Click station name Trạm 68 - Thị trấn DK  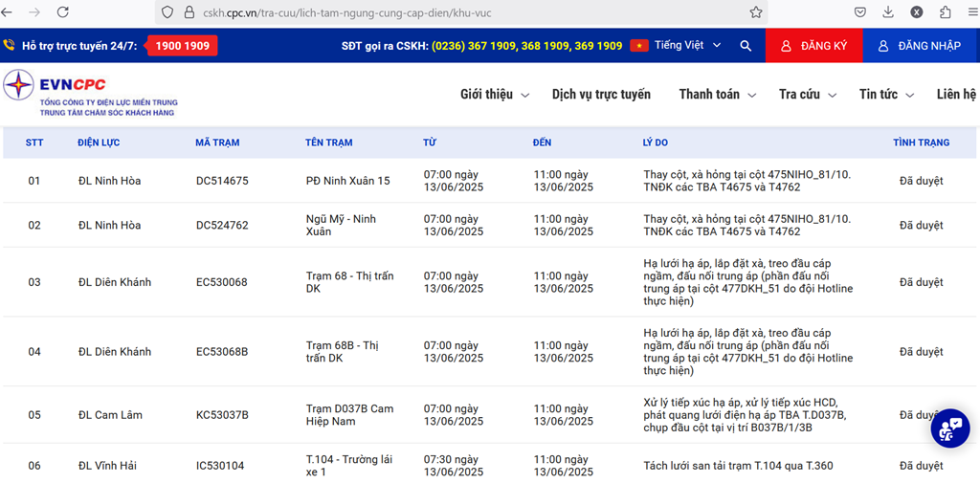[350, 282]
